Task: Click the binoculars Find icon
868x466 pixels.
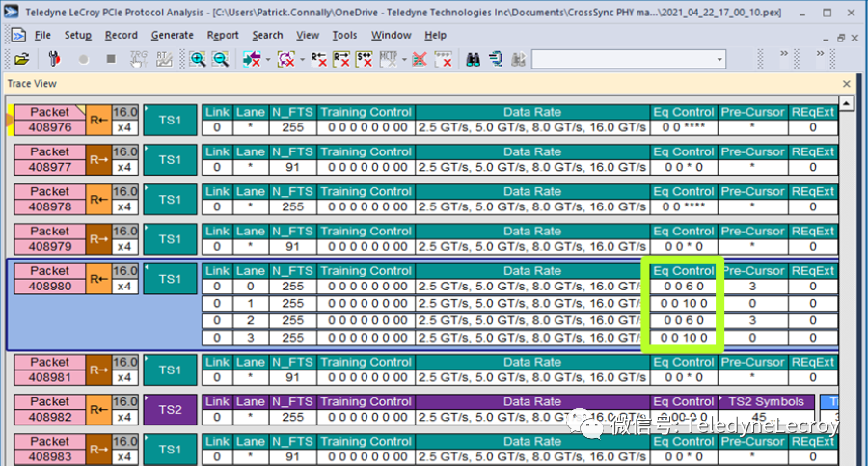Action: pyautogui.click(x=474, y=59)
